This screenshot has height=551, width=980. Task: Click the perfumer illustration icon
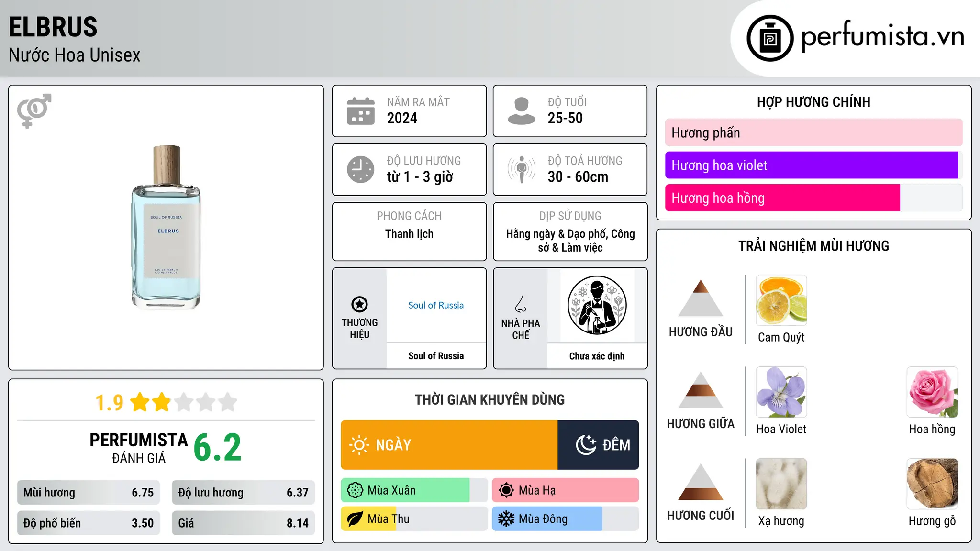coord(597,305)
